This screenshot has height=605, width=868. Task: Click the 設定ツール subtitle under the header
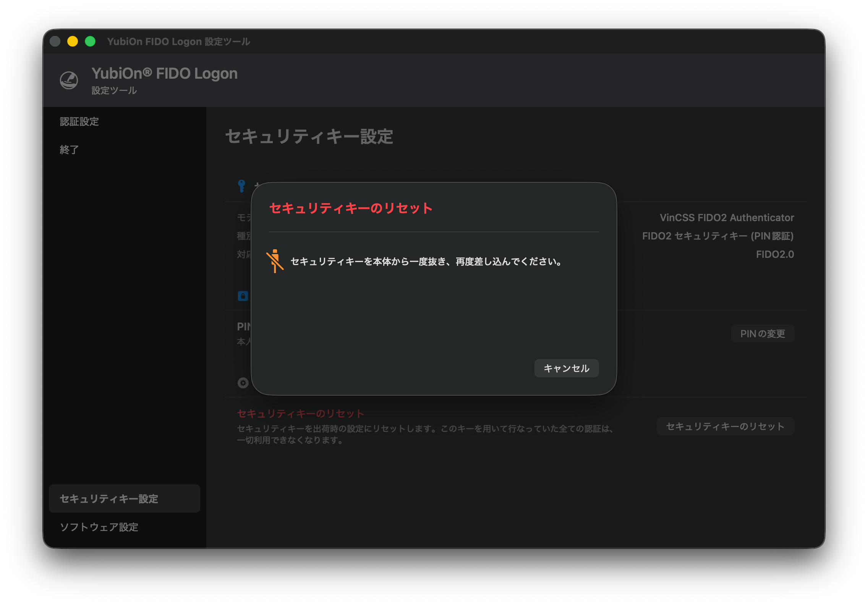tap(114, 91)
